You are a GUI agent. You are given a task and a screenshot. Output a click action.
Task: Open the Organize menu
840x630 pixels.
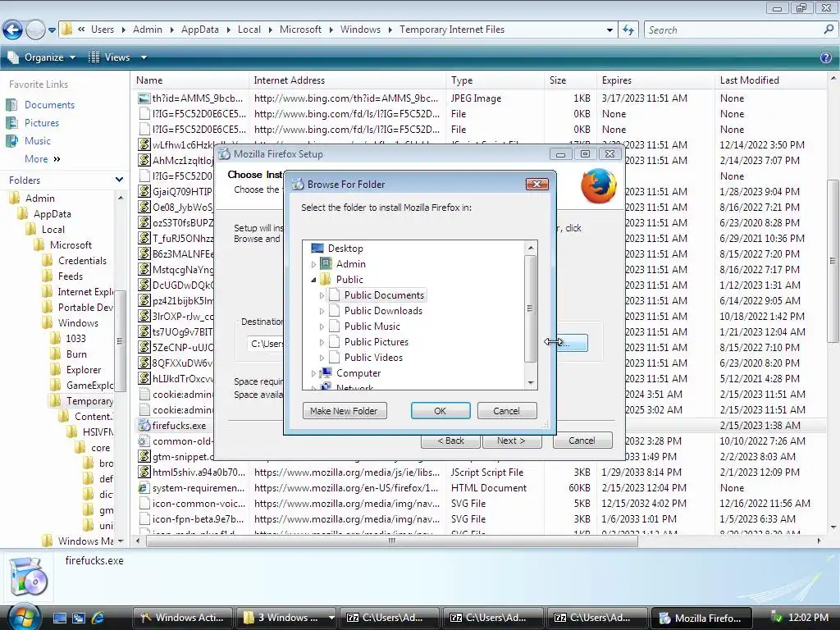42,57
